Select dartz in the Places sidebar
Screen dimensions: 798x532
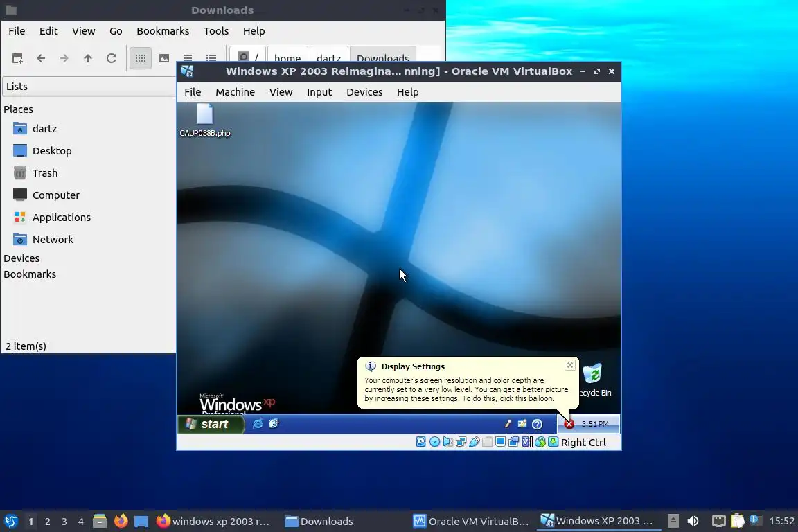pos(45,129)
